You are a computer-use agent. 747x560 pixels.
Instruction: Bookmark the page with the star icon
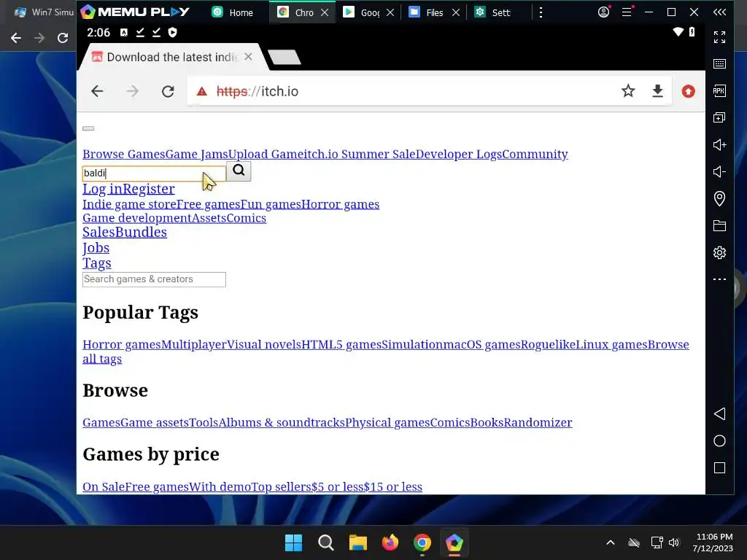coord(628,90)
